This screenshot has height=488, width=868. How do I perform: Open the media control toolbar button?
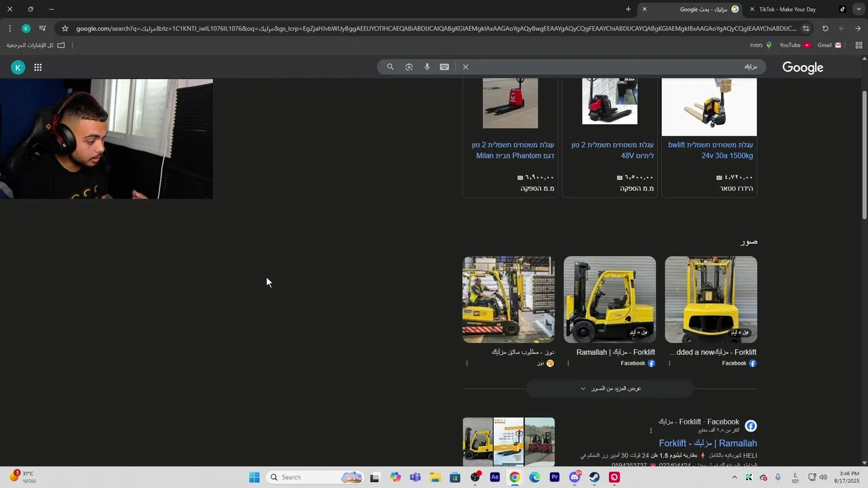click(x=42, y=28)
